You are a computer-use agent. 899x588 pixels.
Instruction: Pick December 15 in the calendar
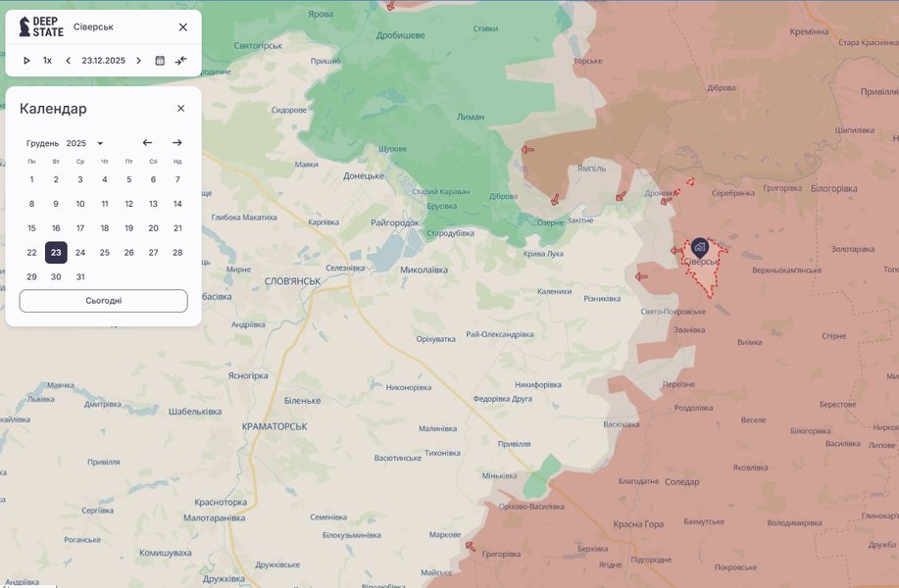(31, 228)
